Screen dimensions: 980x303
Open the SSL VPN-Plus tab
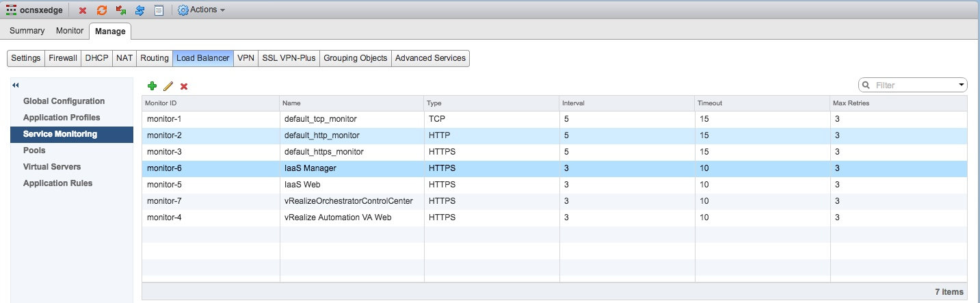(289, 58)
